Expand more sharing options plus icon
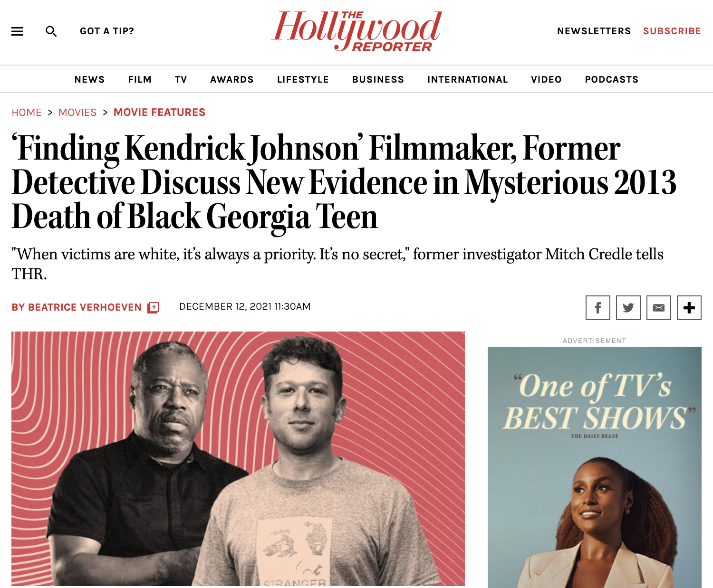Viewport: 713px width, 588px height. click(689, 308)
